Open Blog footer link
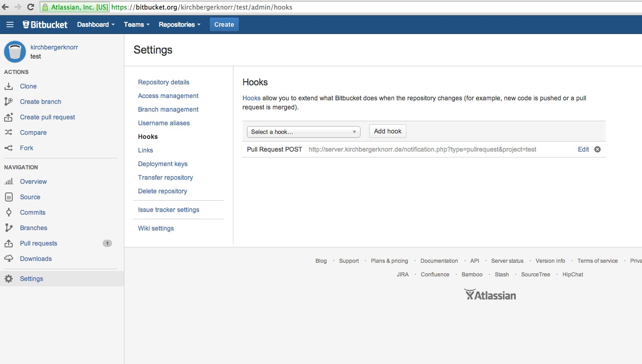This screenshot has width=642, height=364. (x=321, y=261)
